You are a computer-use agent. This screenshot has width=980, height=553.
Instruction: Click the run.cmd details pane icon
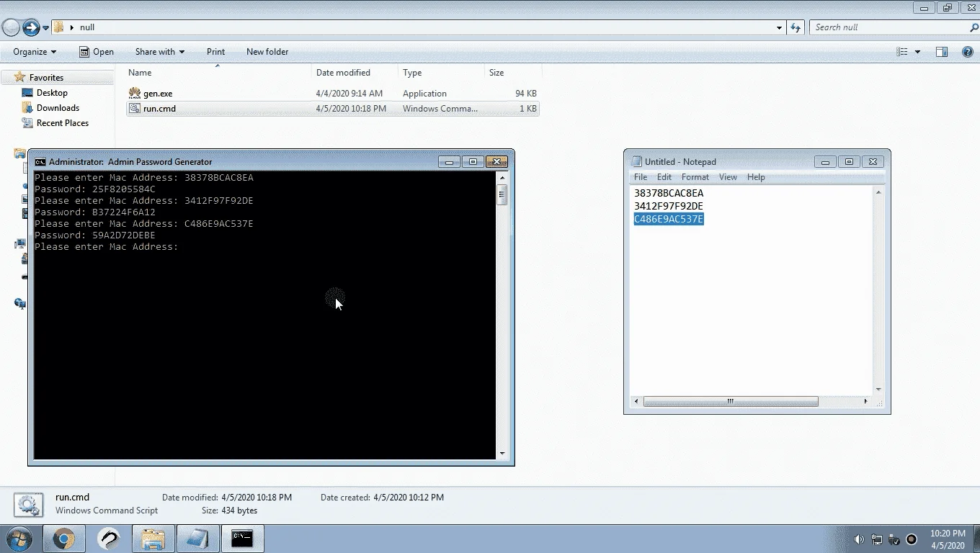point(28,504)
